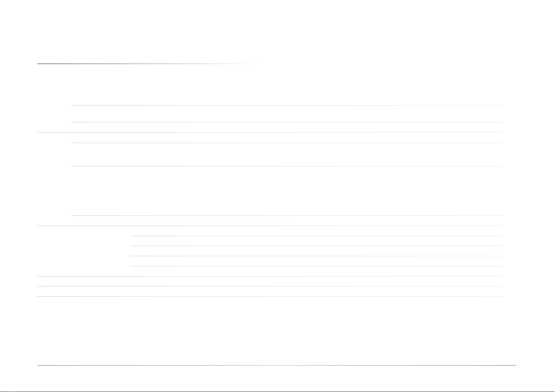
Task: Select the first full-width row near the table bottom
Action: 270,282
